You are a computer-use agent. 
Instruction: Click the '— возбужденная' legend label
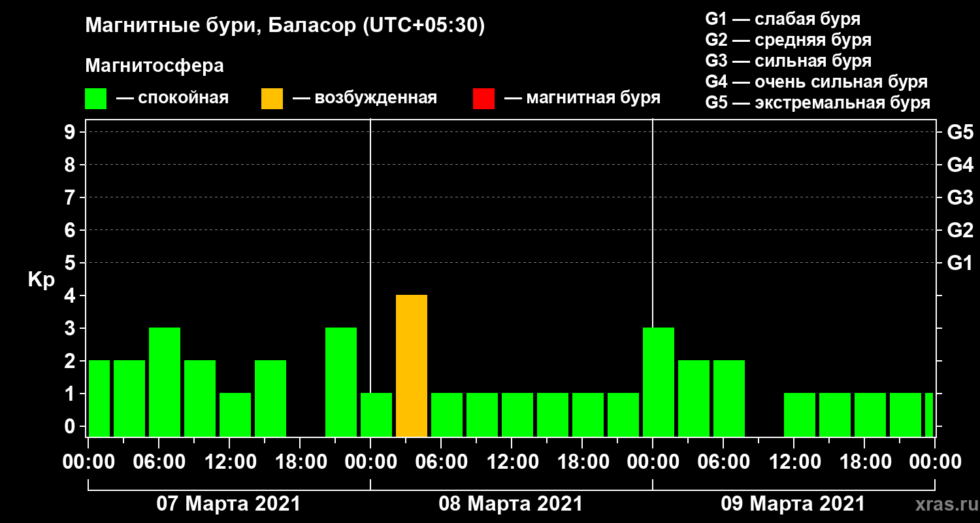(365, 98)
